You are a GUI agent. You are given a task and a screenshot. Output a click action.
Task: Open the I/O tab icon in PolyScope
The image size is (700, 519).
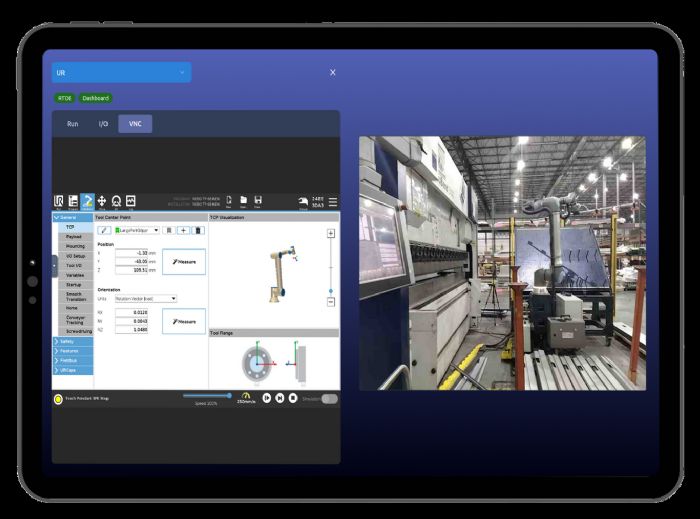pyautogui.click(x=117, y=201)
